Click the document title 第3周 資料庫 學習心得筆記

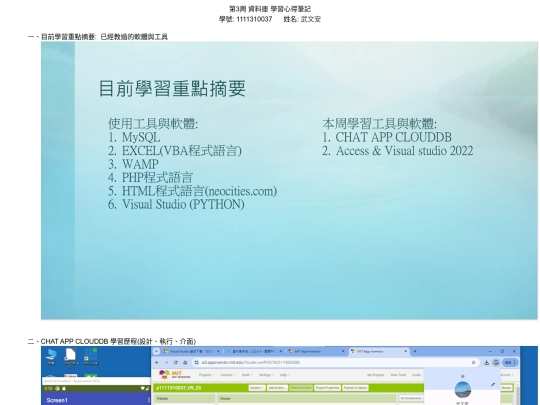[270, 9]
